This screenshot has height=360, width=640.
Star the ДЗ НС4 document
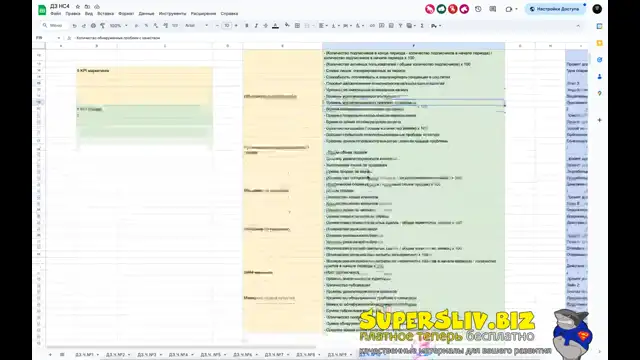point(78,7)
